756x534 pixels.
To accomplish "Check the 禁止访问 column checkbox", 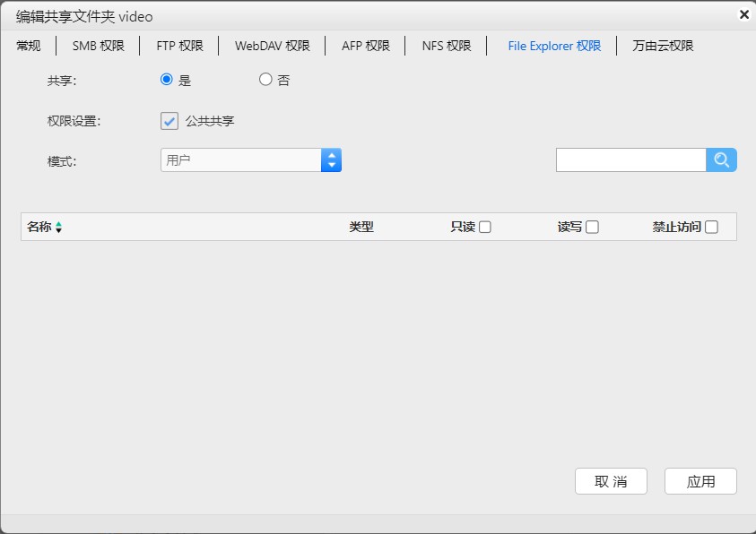I will point(711,228).
